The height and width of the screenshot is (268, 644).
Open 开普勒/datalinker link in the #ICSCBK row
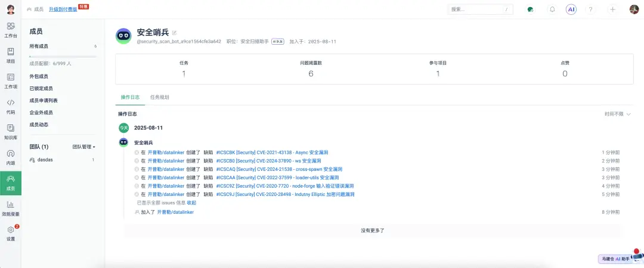tap(166, 152)
